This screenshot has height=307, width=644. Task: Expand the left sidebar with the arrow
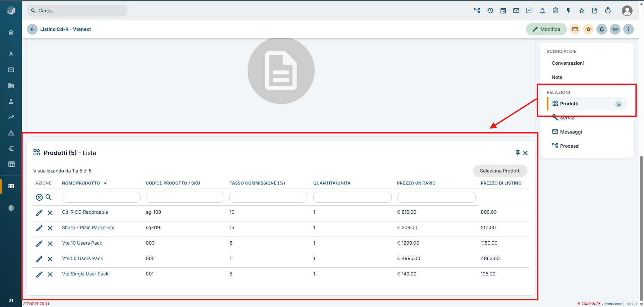11,300
